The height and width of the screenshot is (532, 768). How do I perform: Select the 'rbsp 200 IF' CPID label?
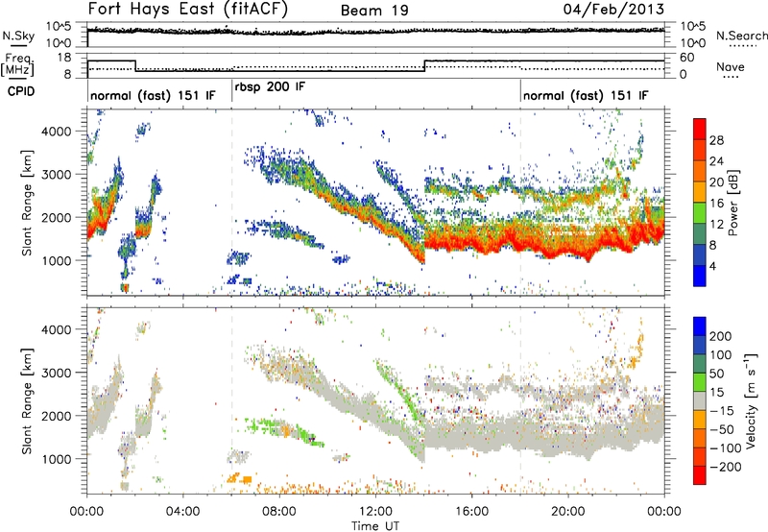270,87
